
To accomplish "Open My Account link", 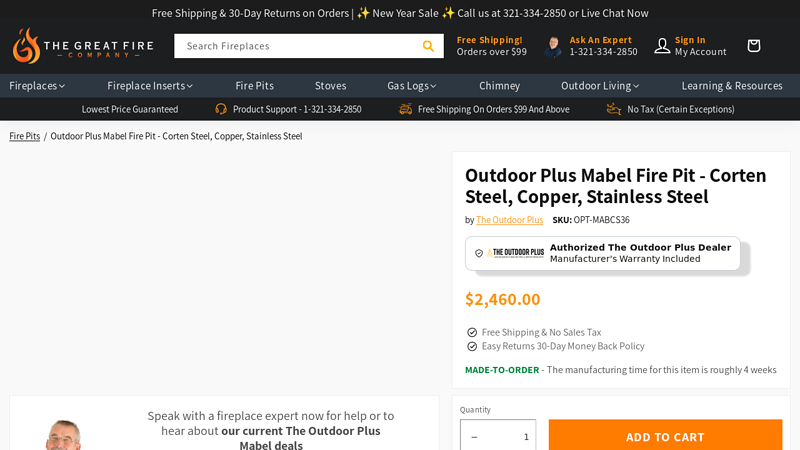I will (x=701, y=52).
